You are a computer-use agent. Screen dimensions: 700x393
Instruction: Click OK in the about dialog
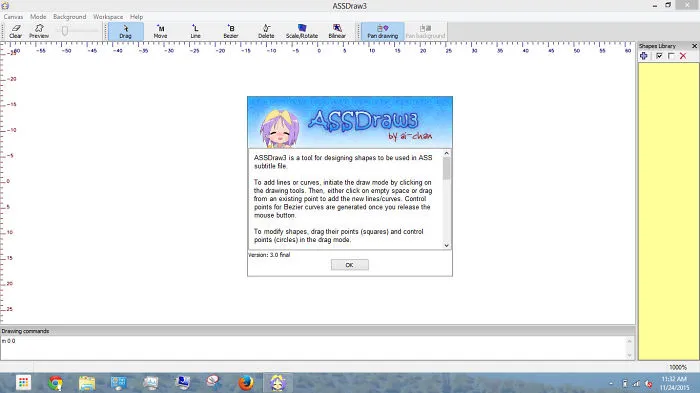click(350, 265)
